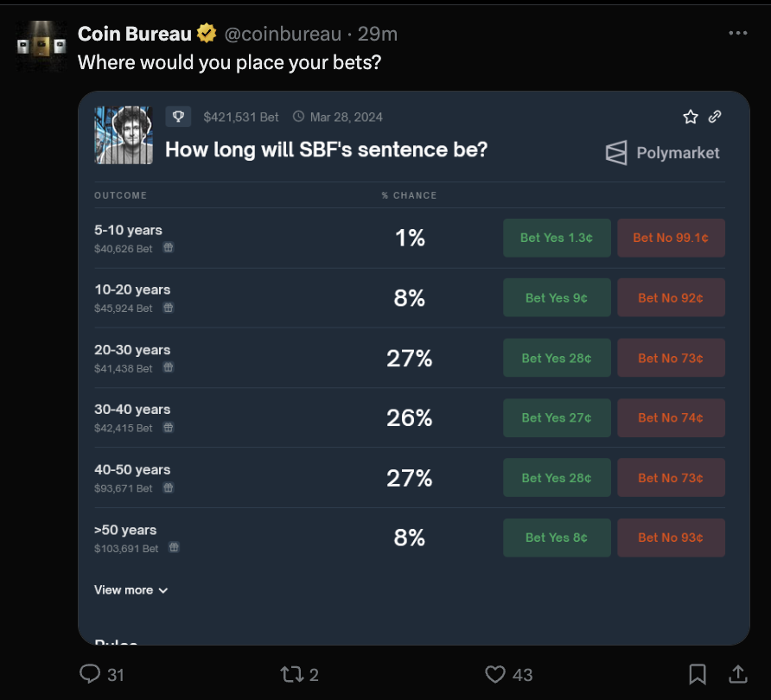Image resolution: width=771 pixels, height=700 pixels.
Task: Share the tweet via share icon
Action: pyautogui.click(x=738, y=674)
